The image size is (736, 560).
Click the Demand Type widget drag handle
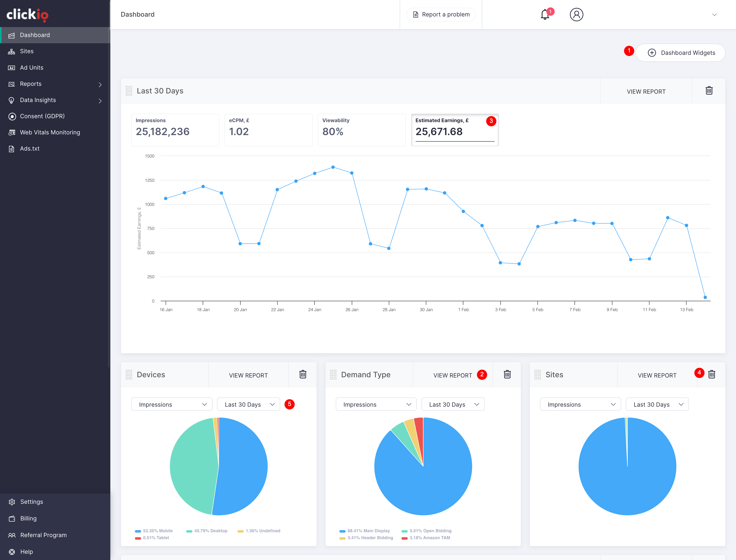tap(333, 375)
